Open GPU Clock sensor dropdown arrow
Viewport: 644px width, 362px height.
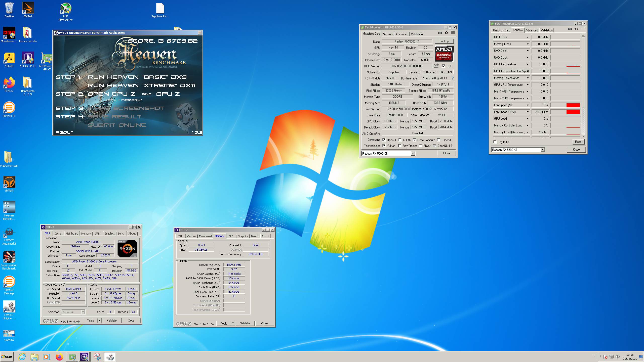(528, 37)
